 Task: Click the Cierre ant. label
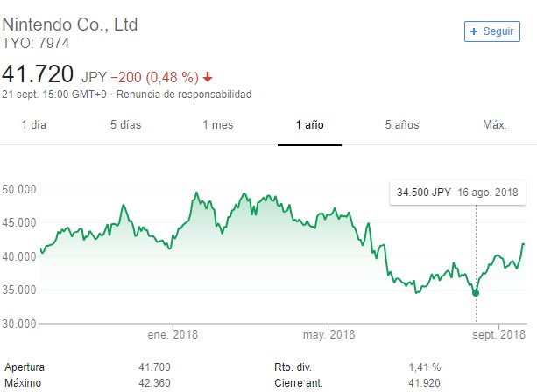coord(297,384)
